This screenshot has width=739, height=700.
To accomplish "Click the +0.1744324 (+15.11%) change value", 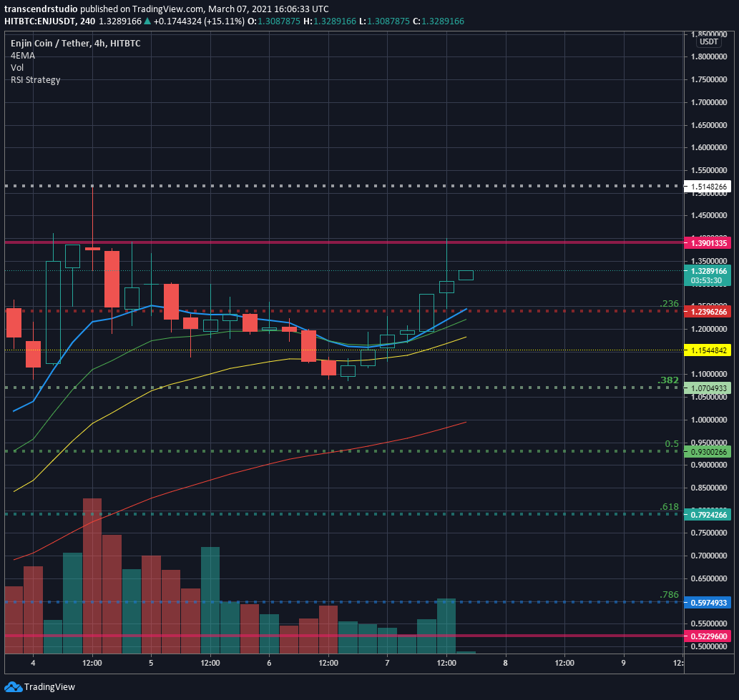I will [x=199, y=21].
